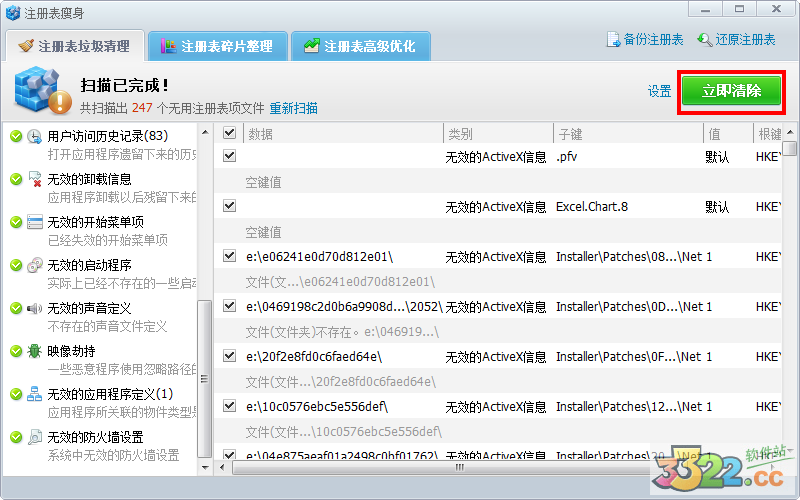
Task: Toggle green check for 无效的防火墙设置
Action: pyautogui.click(x=16, y=437)
